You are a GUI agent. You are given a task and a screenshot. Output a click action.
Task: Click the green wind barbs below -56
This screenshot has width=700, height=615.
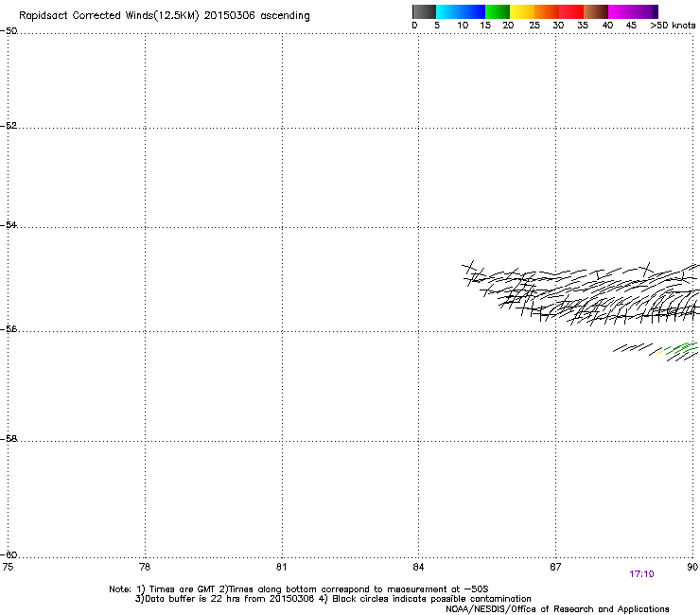point(682,350)
